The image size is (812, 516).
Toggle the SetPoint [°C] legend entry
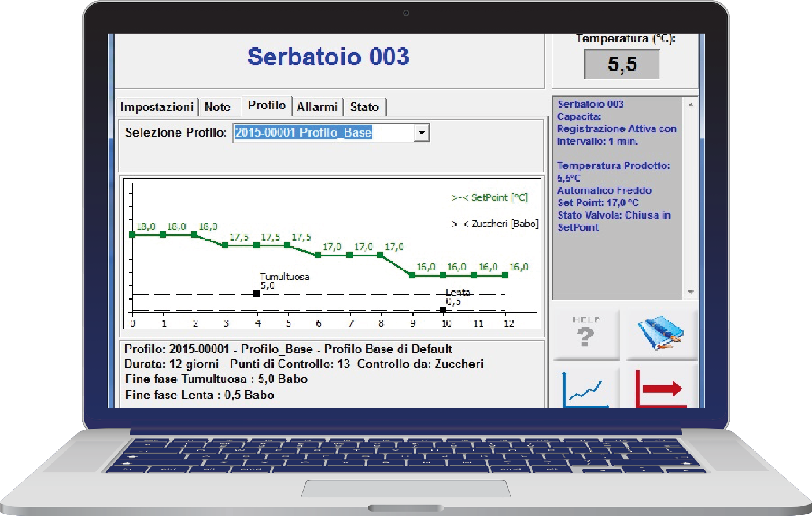[x=489, y=198]
